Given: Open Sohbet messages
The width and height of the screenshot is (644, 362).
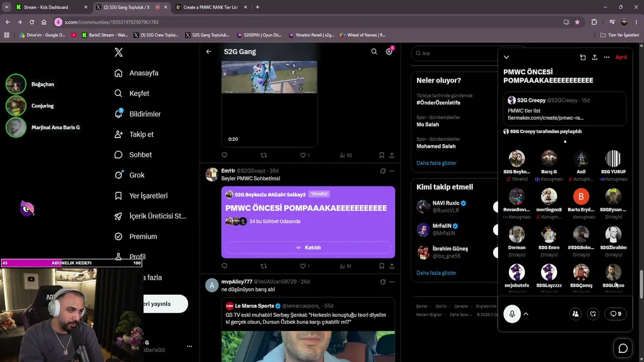Looking at the screenshot, I should pyautogui.click(x=133, y=155).
